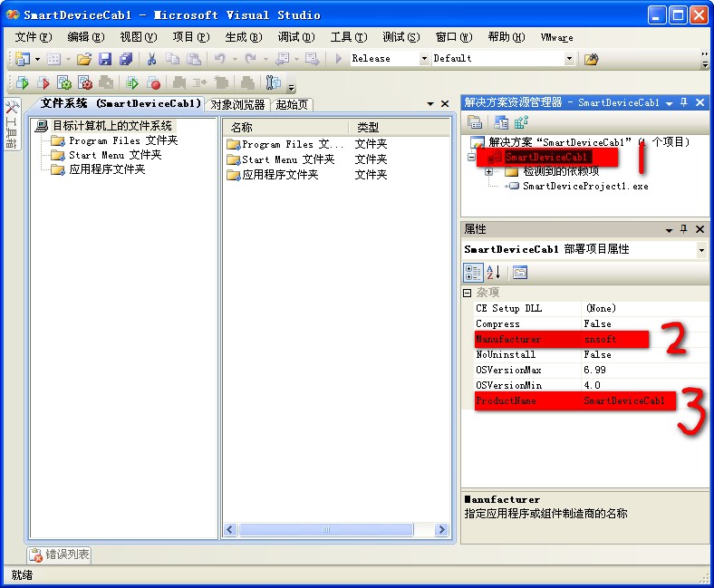The height and width of the screenshot is (588, 714).
Task: Pin the Solution Explorer panel
Action: [683, 102]
